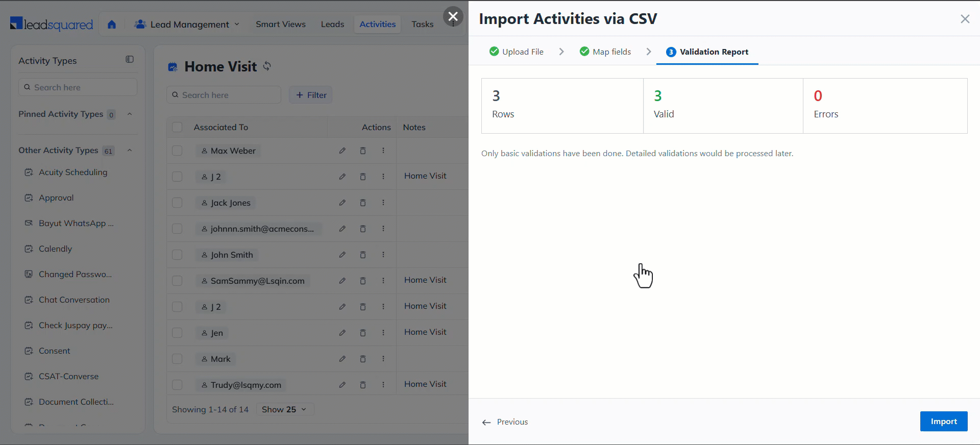
Task: Edit the SamSammy@Lsqin.com activity
Action: [x=342, y=281]
